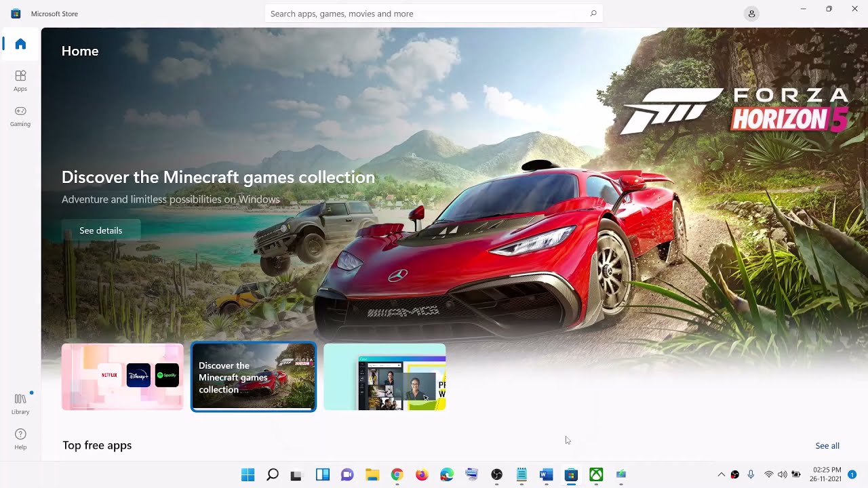Click the Discover the Minecraft games collection heading
Viewport: 868px width, 488px height.
[x=218, y=177]
